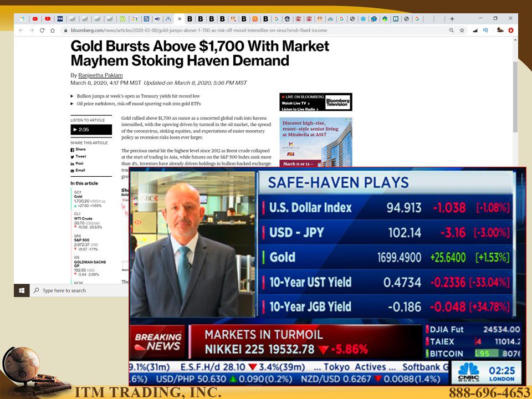Click the taskbar search magnifier icon
532x399 pixels.
click(37, 290)
